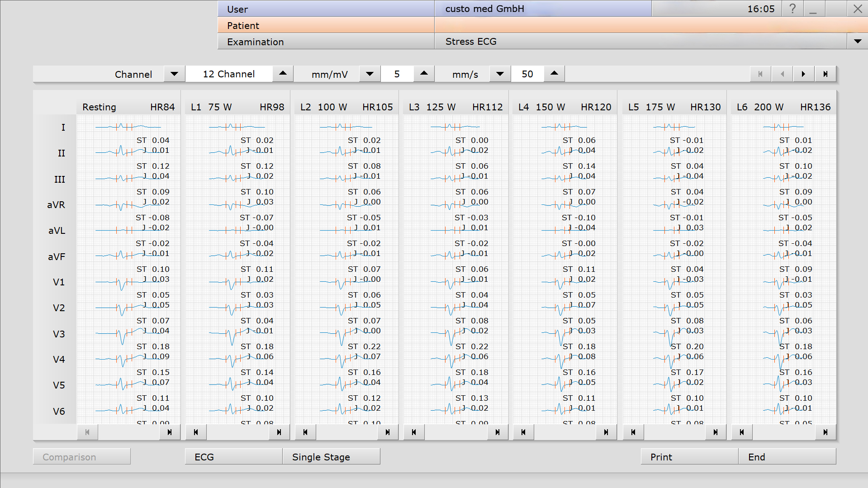Skip to start in Resting column
Viewport: 868px width, 488px height.
[x=87, y=432]
